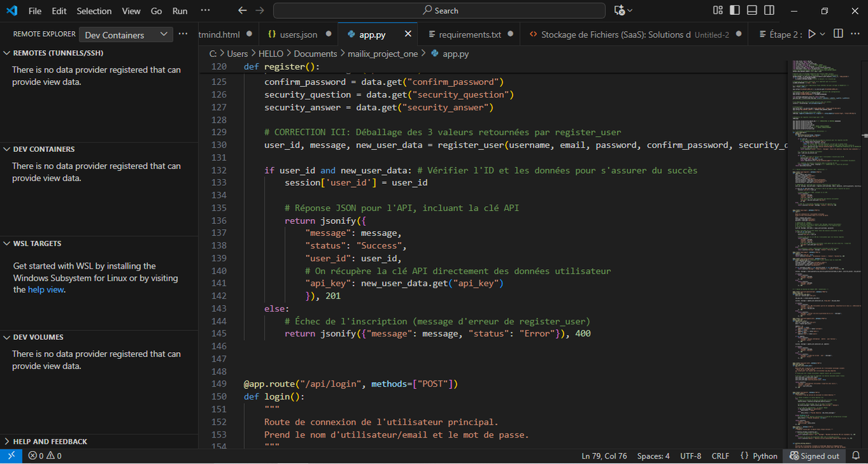Go to line via Ln 79, Col 76

pos(604,456)
